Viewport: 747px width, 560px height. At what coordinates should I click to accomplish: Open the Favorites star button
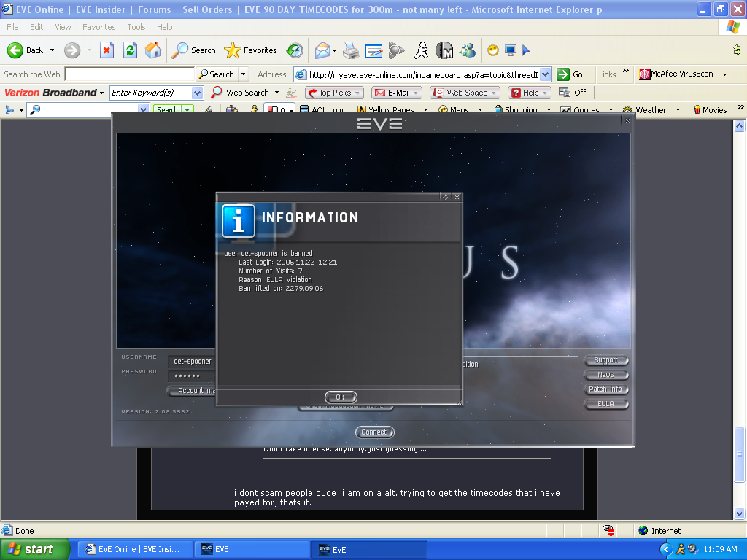(x=251, y=50)
